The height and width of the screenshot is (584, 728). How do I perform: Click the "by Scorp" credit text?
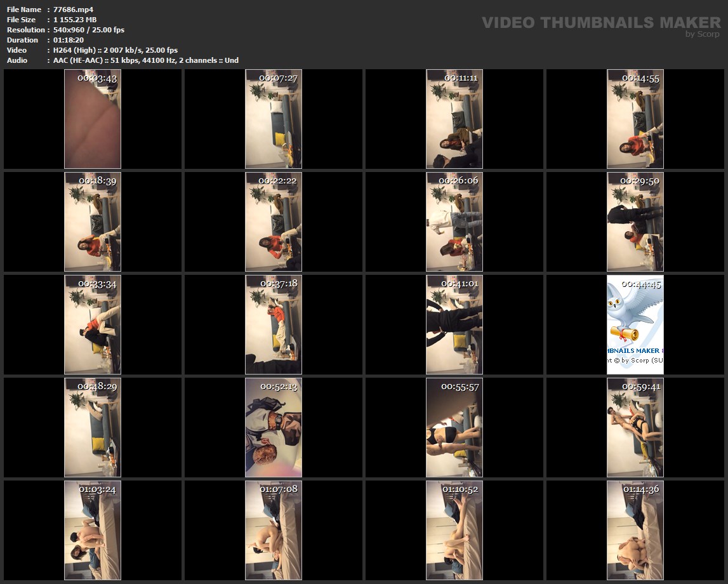pos(703,34)
